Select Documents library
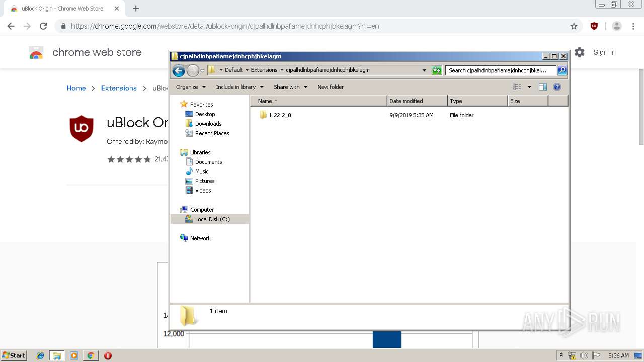 coord(204,162)
